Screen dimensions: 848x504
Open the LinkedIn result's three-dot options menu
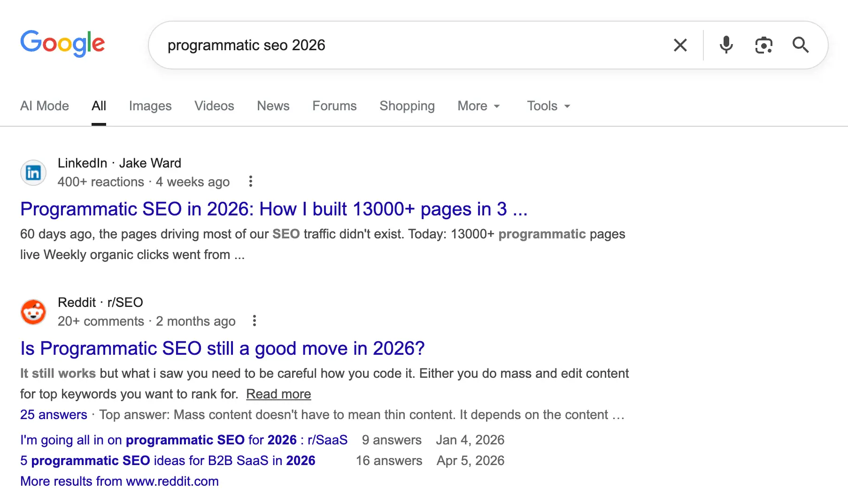tap(251, 182)
